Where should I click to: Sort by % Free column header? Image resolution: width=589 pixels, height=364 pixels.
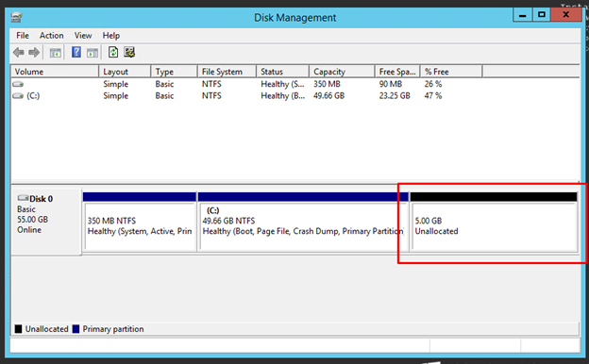(x=451, y=72)
